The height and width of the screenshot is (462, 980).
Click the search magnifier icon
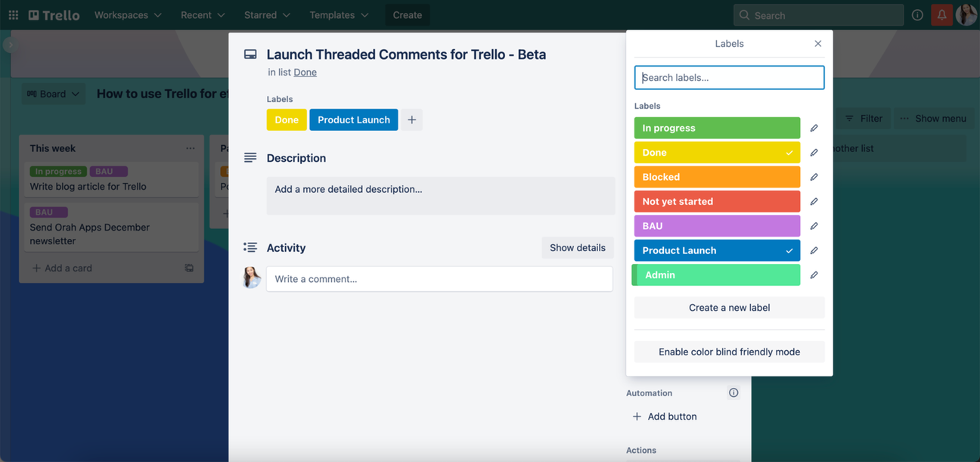point(744,15)
